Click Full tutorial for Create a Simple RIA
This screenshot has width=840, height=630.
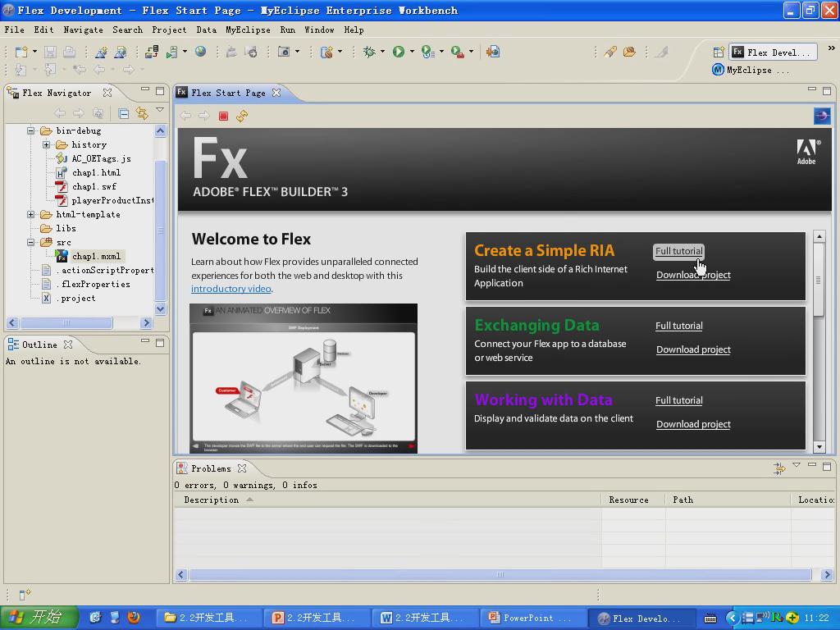pos(678,251)
